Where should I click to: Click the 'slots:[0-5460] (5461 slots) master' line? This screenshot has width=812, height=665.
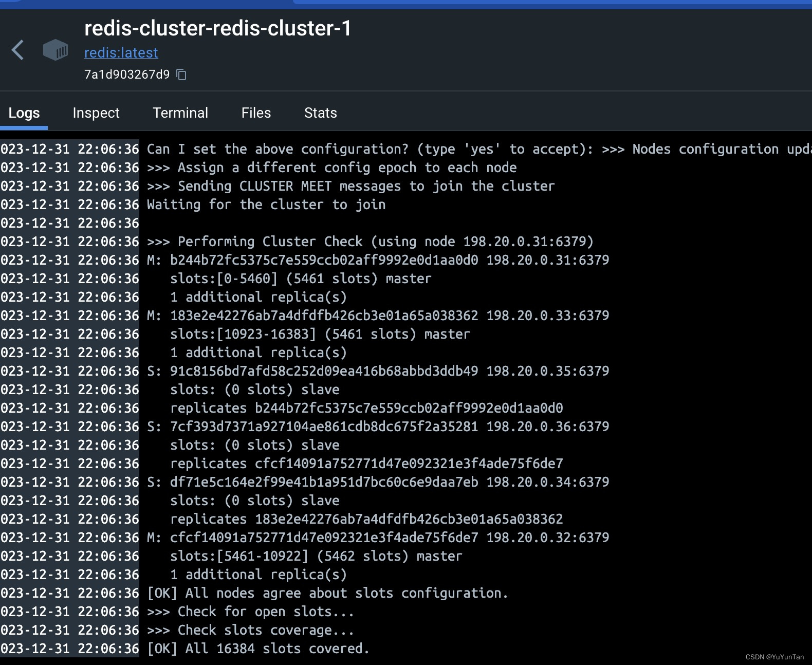[301, 279]
